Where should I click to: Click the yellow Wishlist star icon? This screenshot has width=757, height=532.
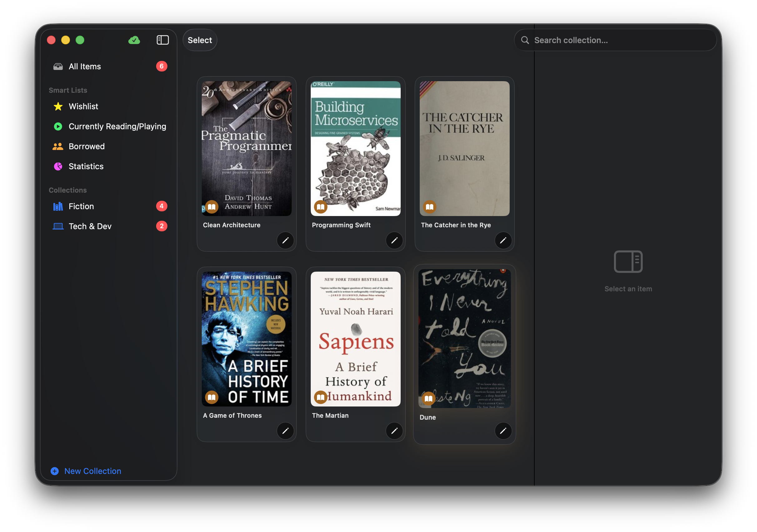[58, 106]
